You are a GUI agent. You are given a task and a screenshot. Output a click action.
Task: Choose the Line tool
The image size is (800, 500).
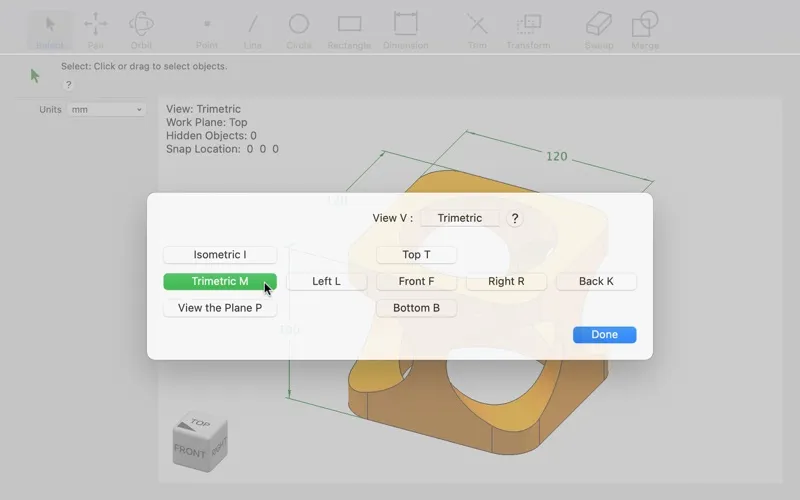click(x=253, y=32)
